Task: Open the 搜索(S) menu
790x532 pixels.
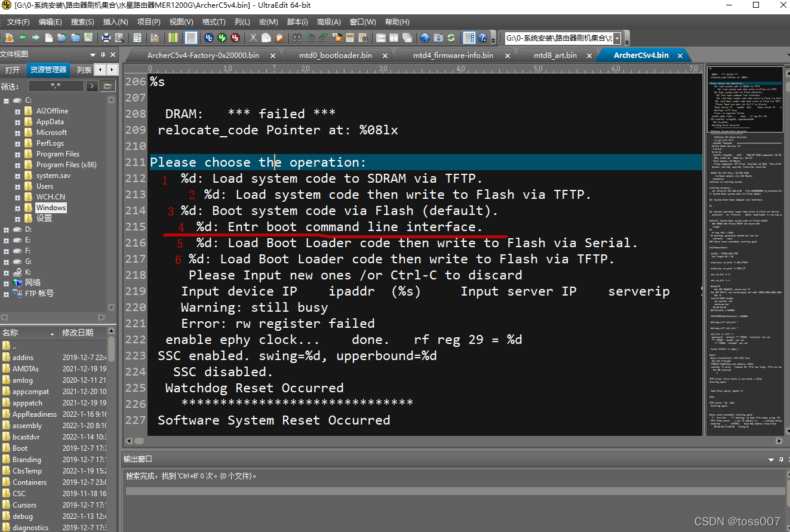Action: 82,22
